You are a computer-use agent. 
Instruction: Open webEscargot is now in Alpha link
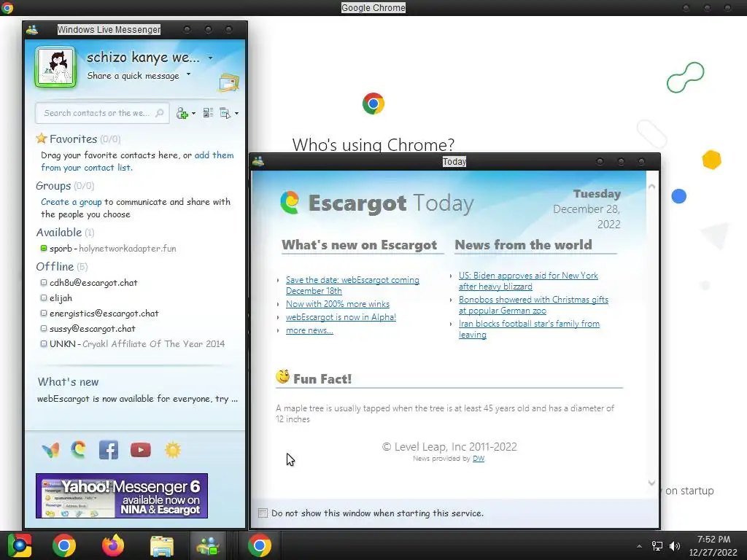pyautogui.click(x=341, y=317)
